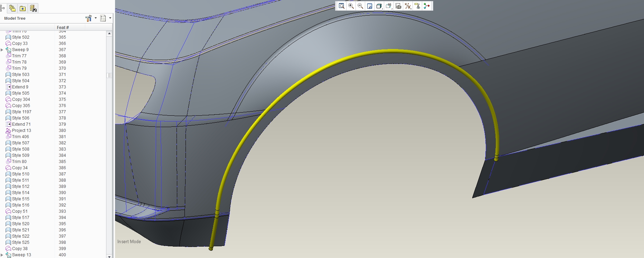This screenshot has height=258, width=644.
Task: Select Style 514 feature
Action: (21, 193)
